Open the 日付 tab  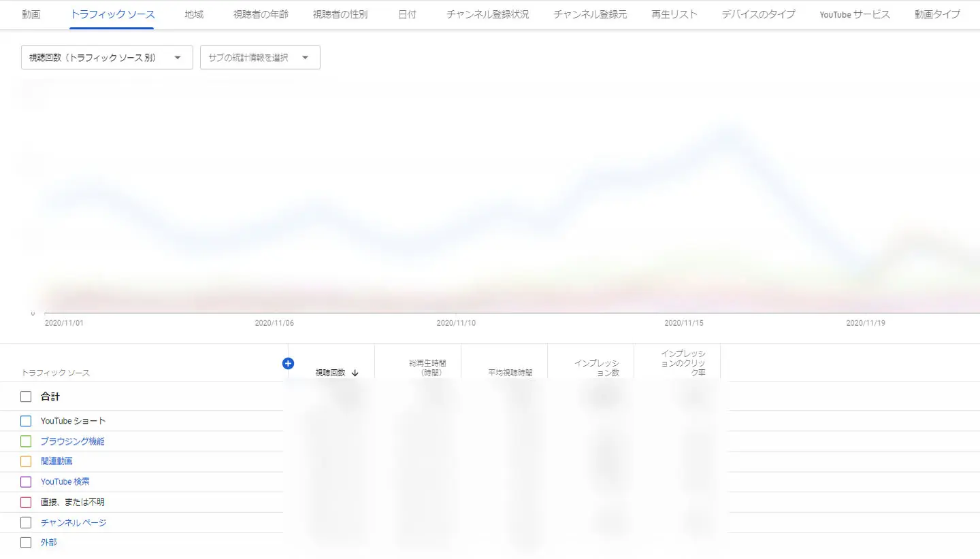[407, 14]
